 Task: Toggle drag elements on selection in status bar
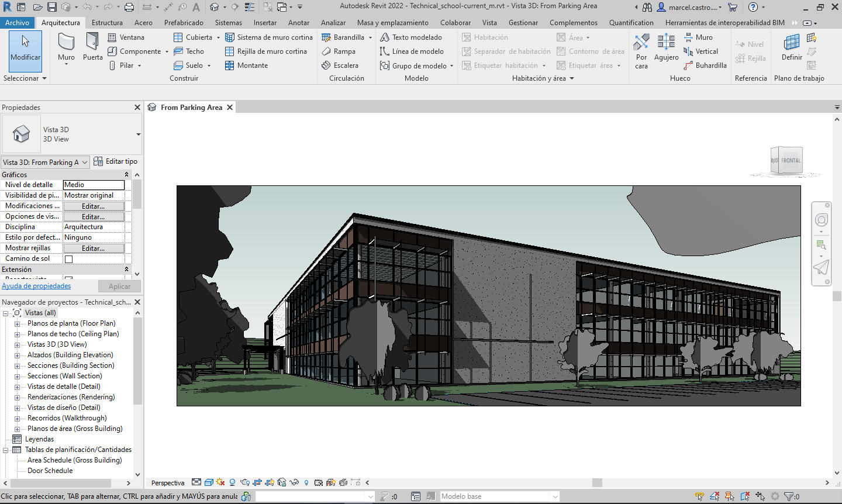pos(760,496)
